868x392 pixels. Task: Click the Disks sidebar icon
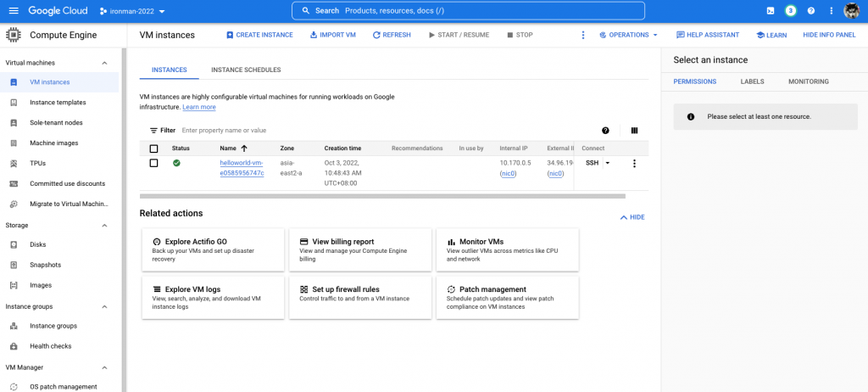coord(14,244)
